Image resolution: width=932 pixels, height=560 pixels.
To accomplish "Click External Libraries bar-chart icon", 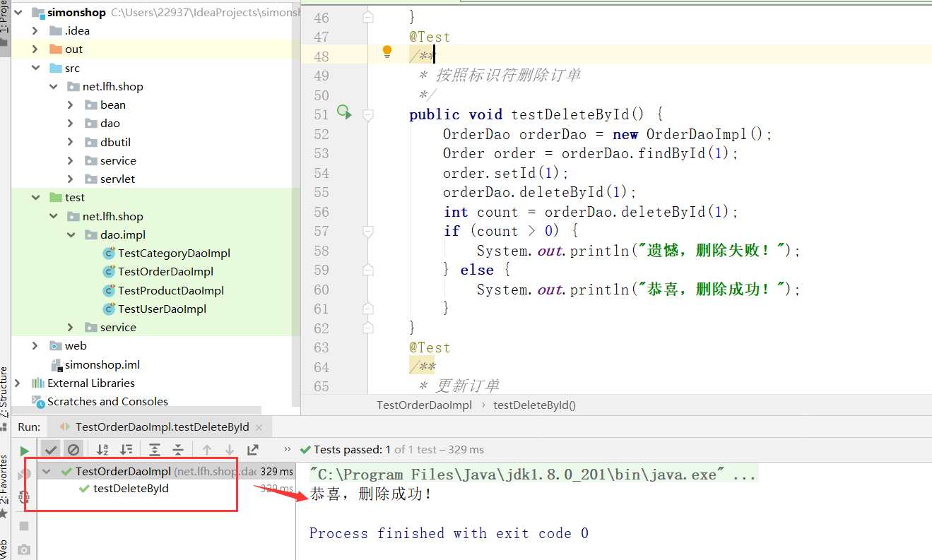I will [38, 383].
